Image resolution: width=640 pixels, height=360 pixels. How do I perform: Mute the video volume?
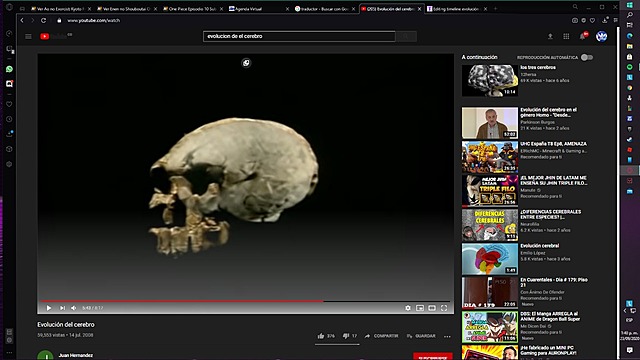click(x=74, y=308)
